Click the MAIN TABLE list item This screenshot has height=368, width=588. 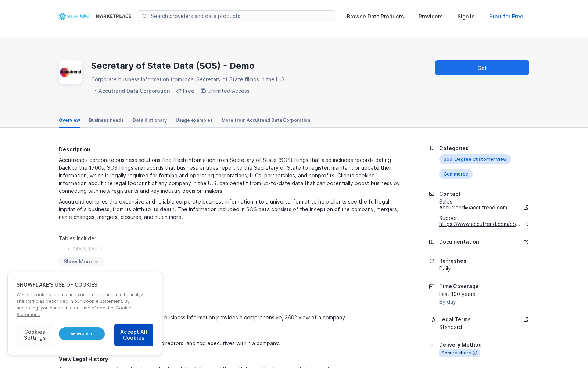[88, 249]
